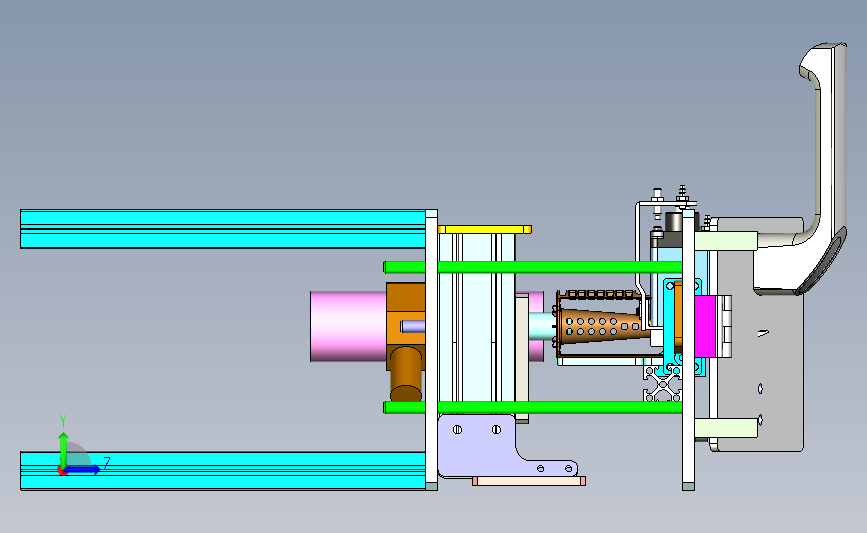Click the "Y" axis label
The height and width of the screenshot is (533, 867).
63,421
